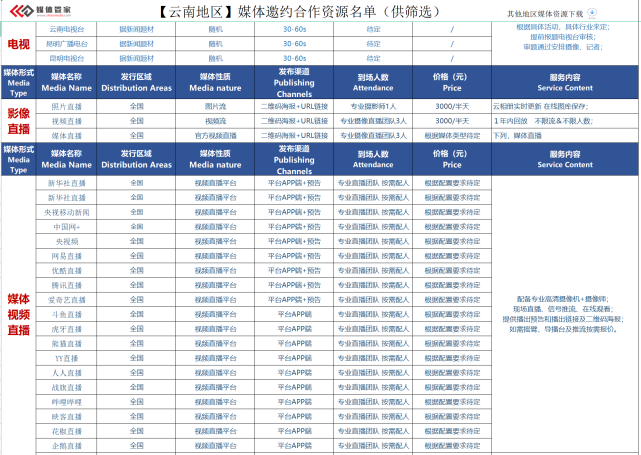
Task: Select the 斗鱼直播 media name cell
Action: (66, 314)
